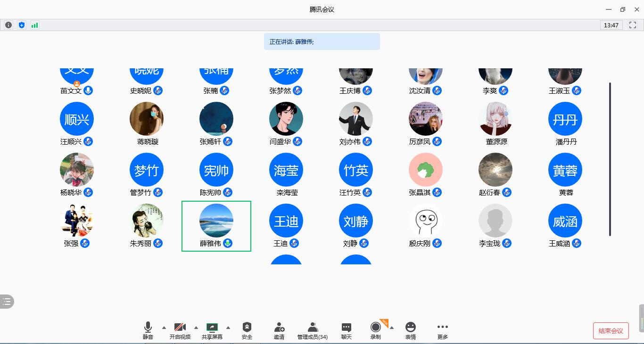Mute yourself with the 静音 microphone icon
Image resolution: width=644 pixels, height=344 pixels.
click(148, 328)
